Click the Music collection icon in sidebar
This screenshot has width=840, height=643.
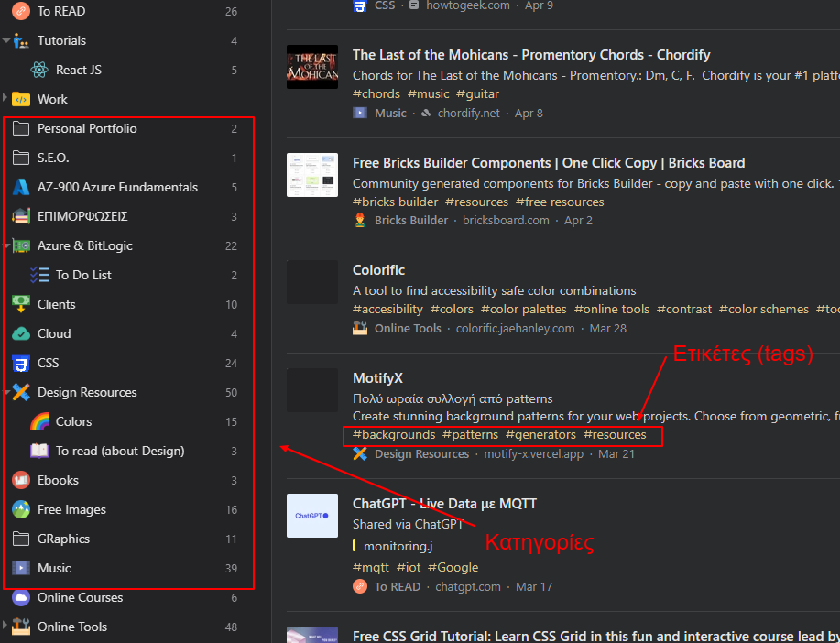(x=21, y=568)
